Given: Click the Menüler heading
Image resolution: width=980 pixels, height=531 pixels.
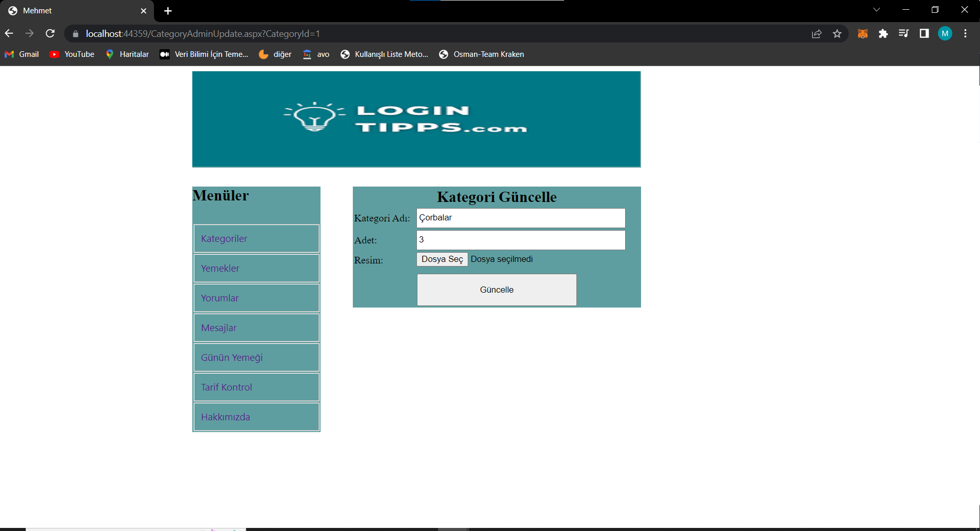Looking at the screenshot, I should 221,195.
